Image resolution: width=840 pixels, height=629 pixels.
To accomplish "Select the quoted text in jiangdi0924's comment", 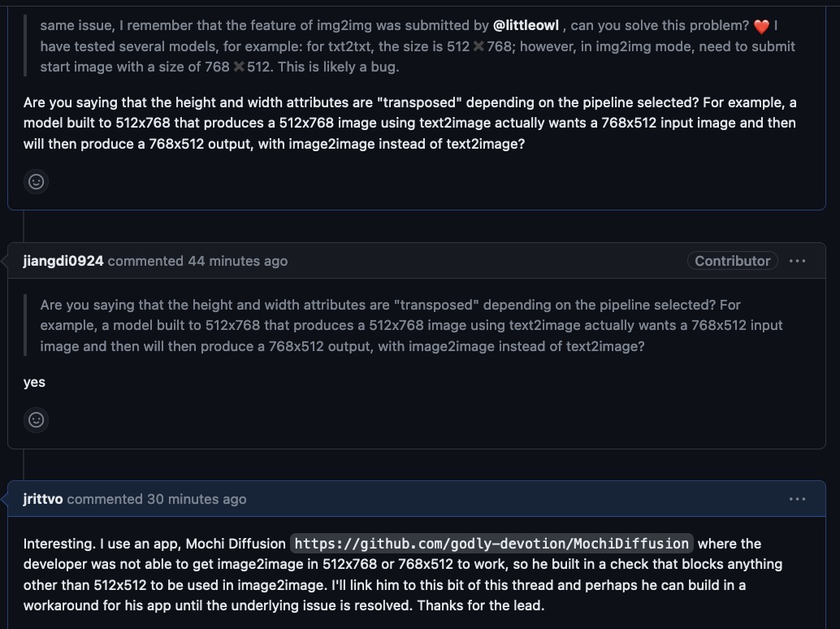I will pyautogui.click(x=406, y=325).
